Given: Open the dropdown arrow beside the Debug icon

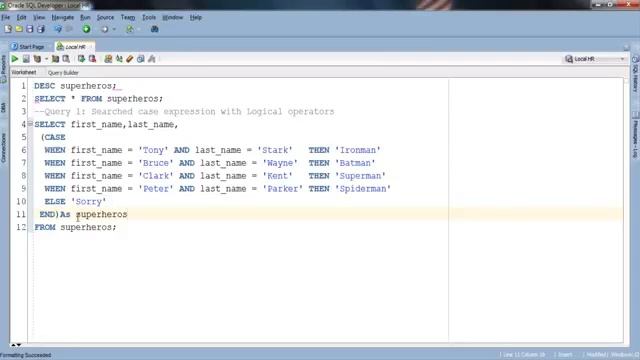Looking at the screenshot, I should tap(114, 29).
